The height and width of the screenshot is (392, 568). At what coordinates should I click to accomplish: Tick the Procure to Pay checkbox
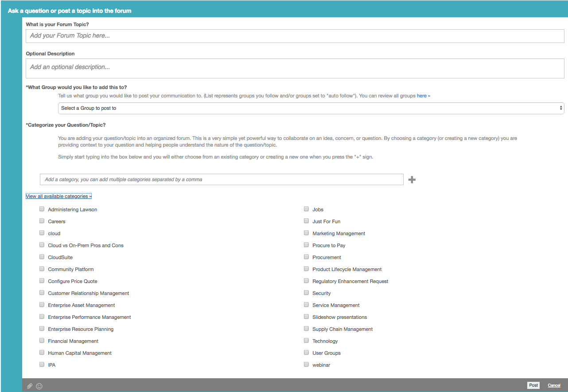[306, 245]
